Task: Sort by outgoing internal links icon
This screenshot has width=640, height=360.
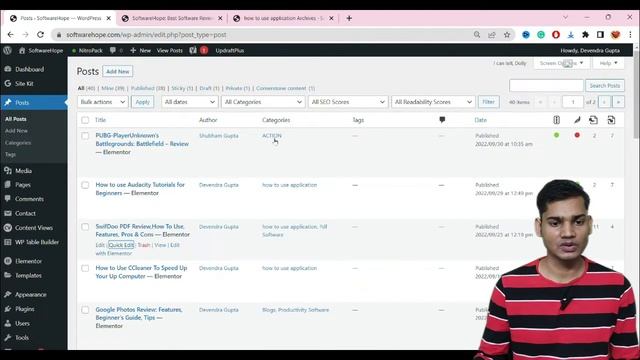Action: coord(593,120)
